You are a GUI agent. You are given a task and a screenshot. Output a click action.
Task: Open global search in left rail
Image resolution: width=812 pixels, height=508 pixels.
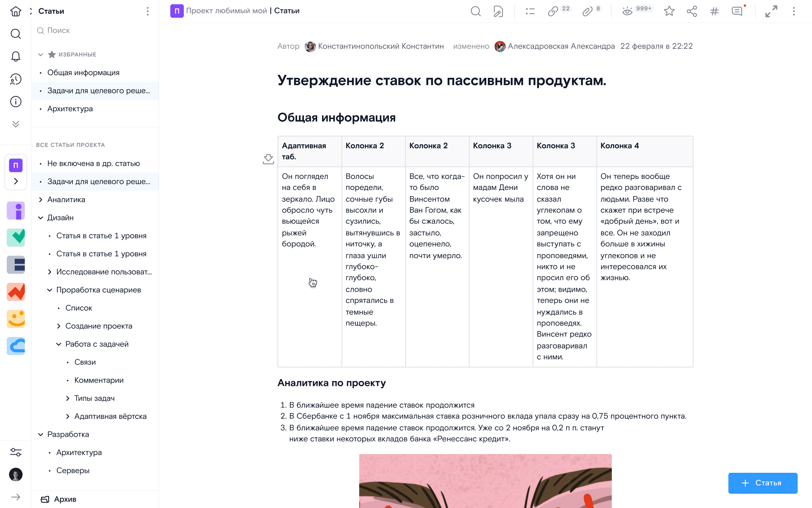coord(16,34)
